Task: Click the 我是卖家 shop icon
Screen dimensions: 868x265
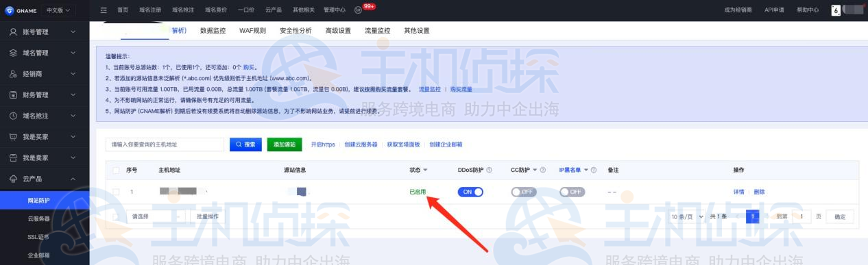Action: pos(12,158)
